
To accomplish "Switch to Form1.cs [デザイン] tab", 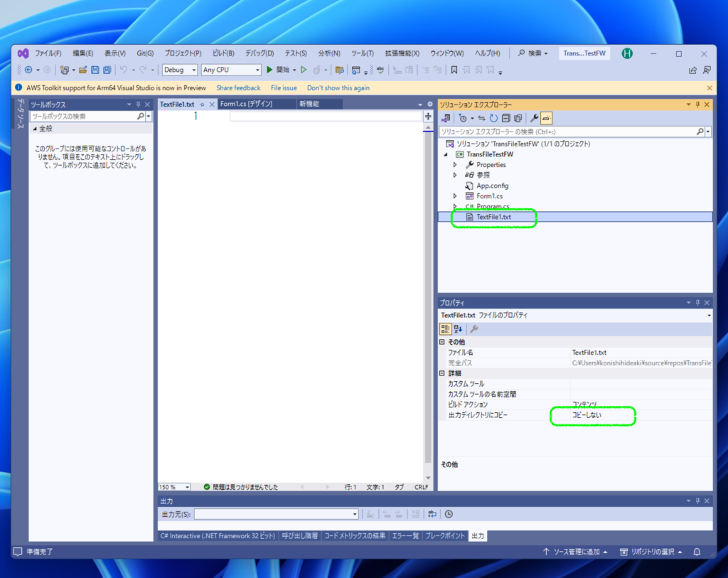I will point(246,104).
